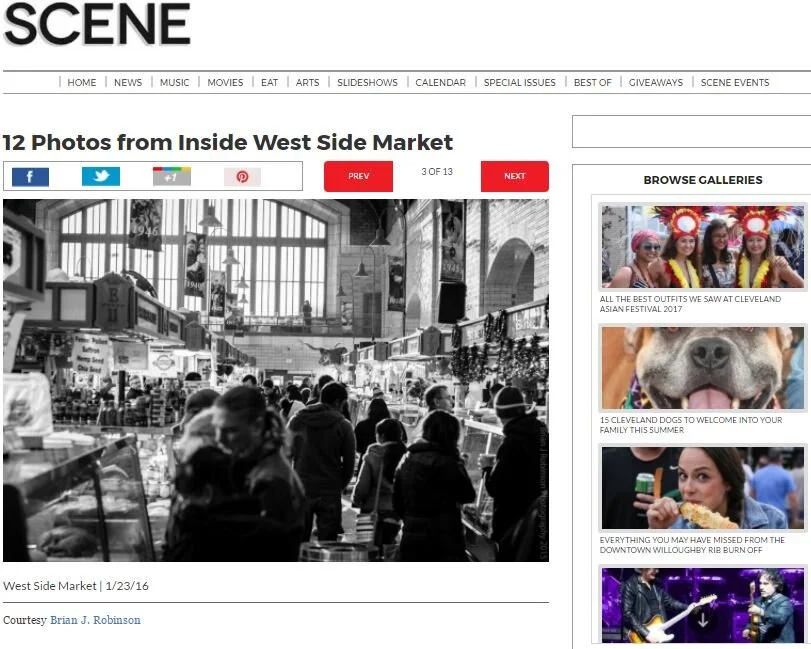This screenshot has height=649, width=811.
Task: Select BEST OF in the navigation
Action: click(593, 83)
